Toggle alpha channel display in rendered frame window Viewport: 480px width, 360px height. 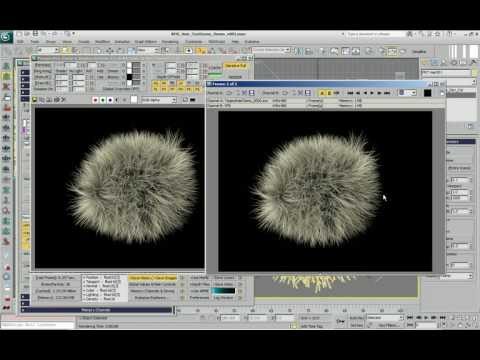[117, 100]
